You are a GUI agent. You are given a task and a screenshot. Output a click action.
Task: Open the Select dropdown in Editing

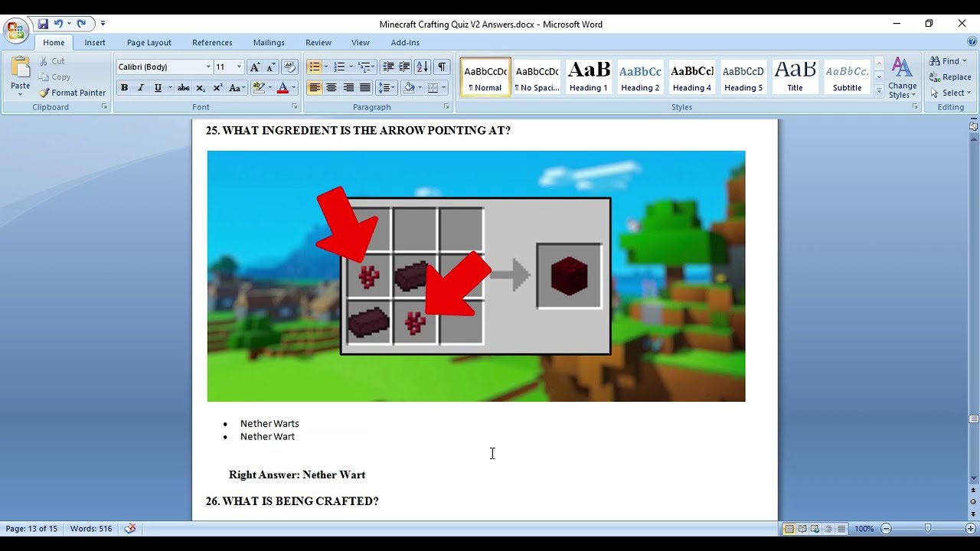click(950, 93)
